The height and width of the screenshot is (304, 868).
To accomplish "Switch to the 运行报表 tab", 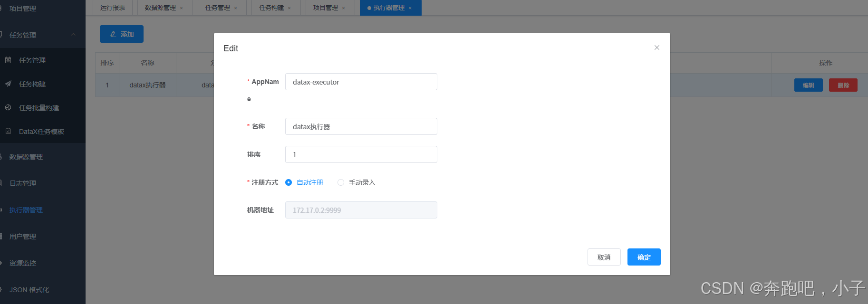I will [x=113, y=8].
